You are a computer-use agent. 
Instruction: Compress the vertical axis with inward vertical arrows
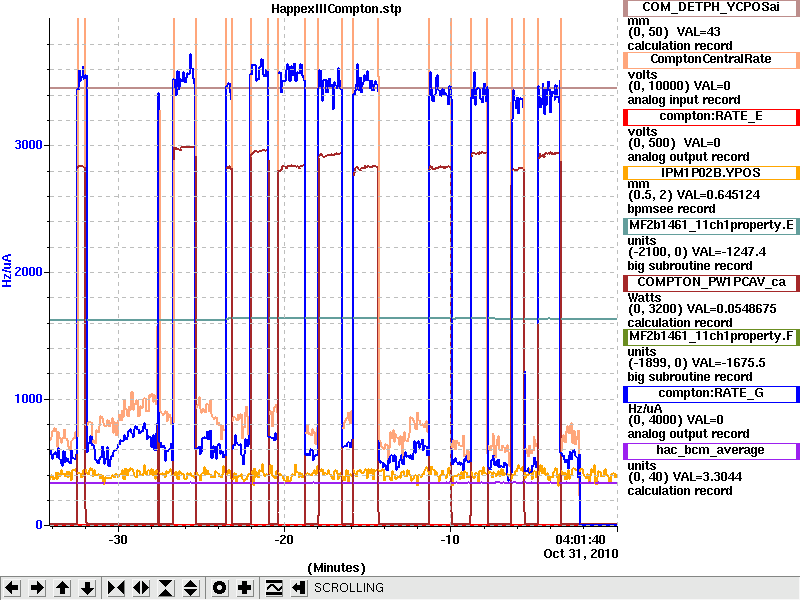click(x=166, y=588)
